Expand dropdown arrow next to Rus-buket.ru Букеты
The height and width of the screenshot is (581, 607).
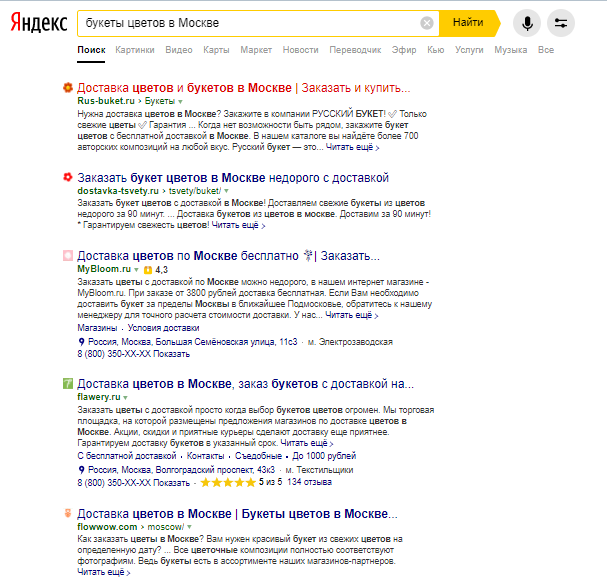[180, 102]
